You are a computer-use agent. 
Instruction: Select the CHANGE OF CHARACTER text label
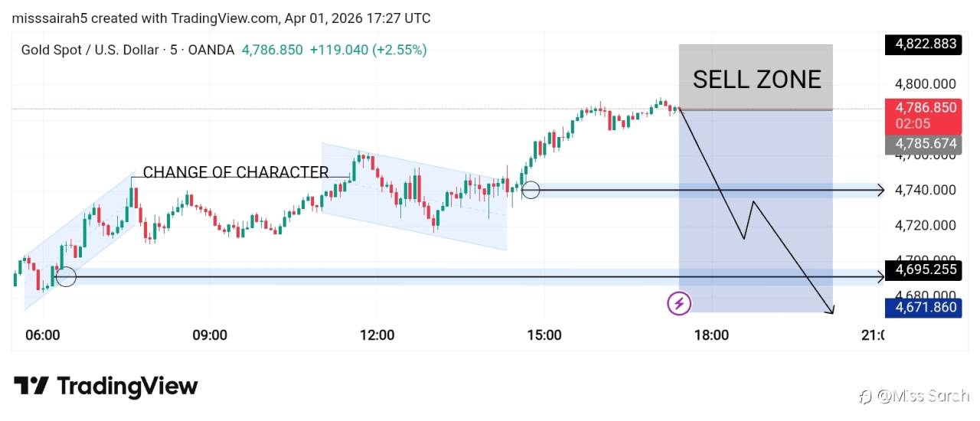click(x=236, y=172)
